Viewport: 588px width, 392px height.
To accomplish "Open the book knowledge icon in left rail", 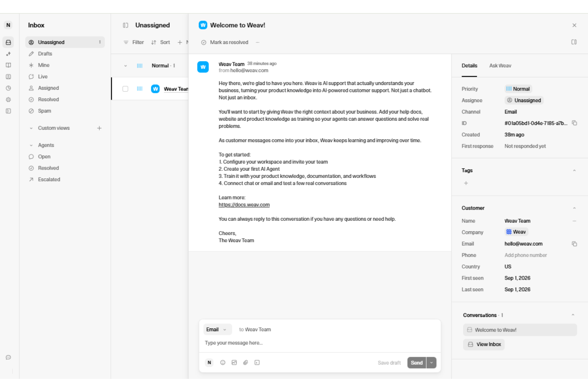I will [8, 65].
